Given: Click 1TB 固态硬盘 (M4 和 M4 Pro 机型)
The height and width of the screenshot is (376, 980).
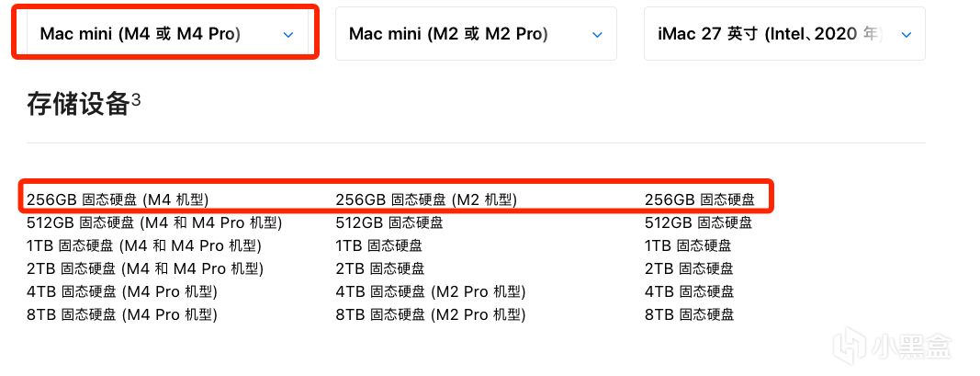Looking at the screenshot, I should tap(144, 245).
